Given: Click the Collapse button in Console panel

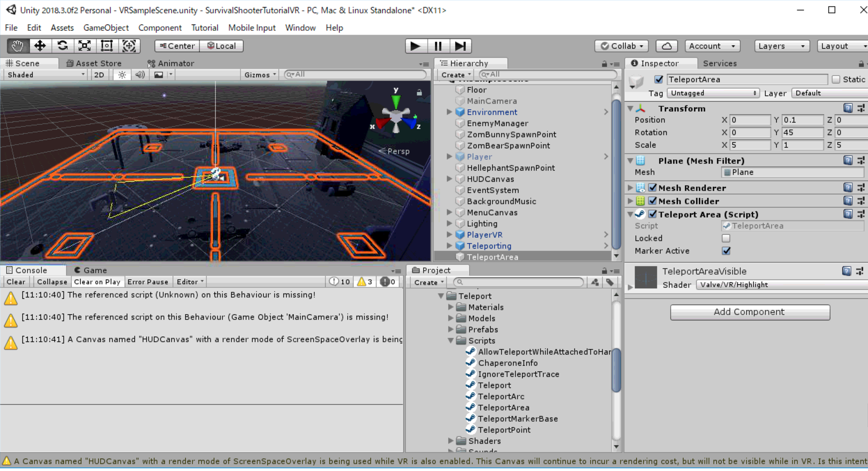Looking at the screenshot, I should coord(52,281).
